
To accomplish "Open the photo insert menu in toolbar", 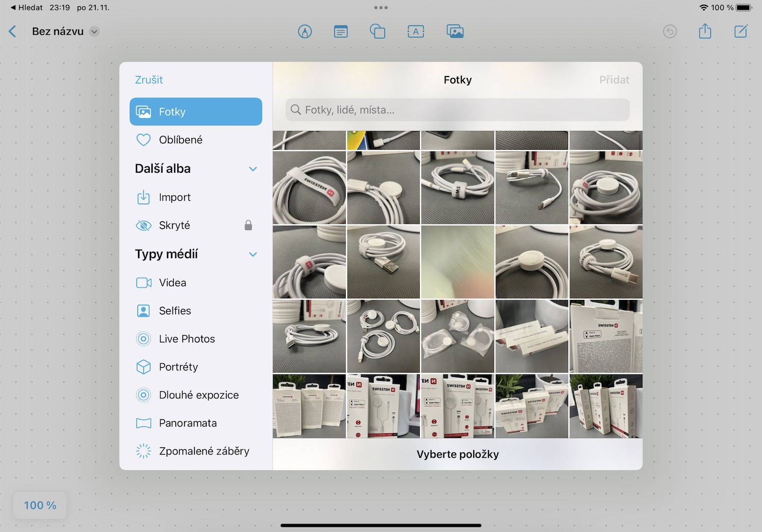I will pos(455,31).
